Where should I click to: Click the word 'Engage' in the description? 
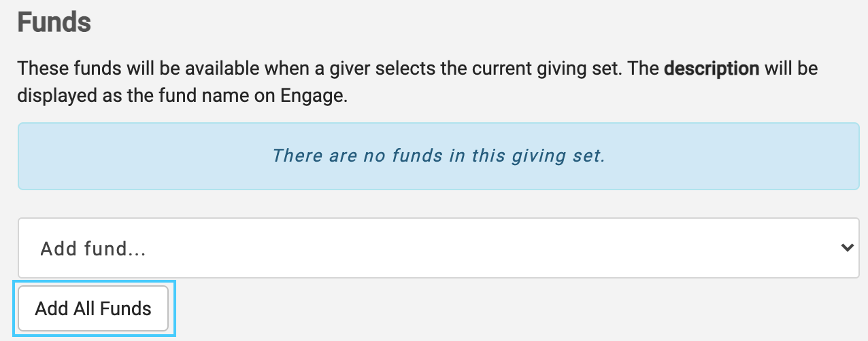[x=313, y=96]
